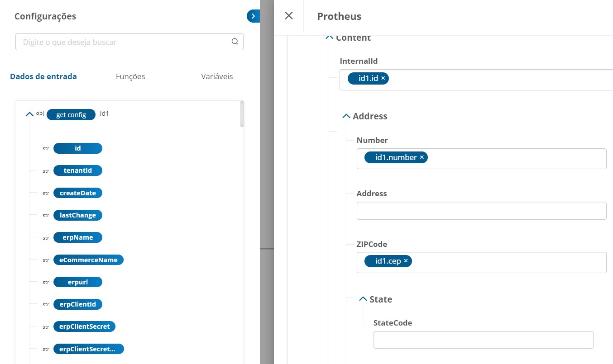This screenshot has height=364, width=613.
Task: Close the Protheus panel with X
Action: coord(289,16)
